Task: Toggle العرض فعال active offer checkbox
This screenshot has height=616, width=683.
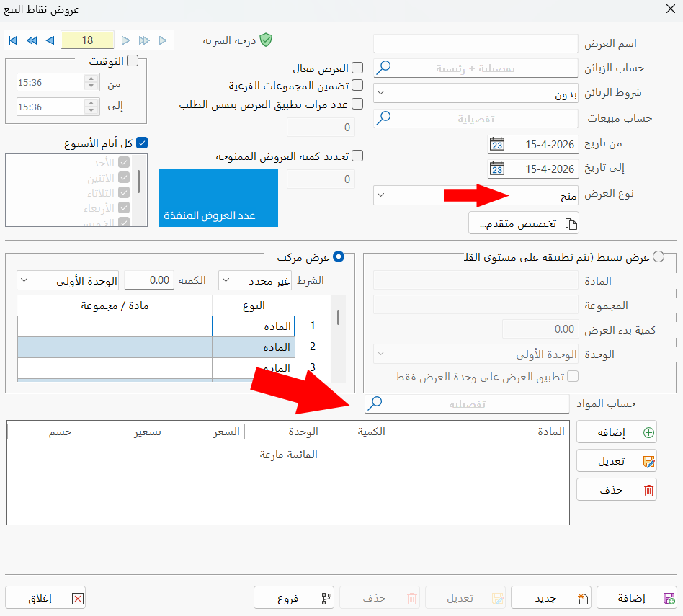Action: pyautogui.click(x=357, y=68)
